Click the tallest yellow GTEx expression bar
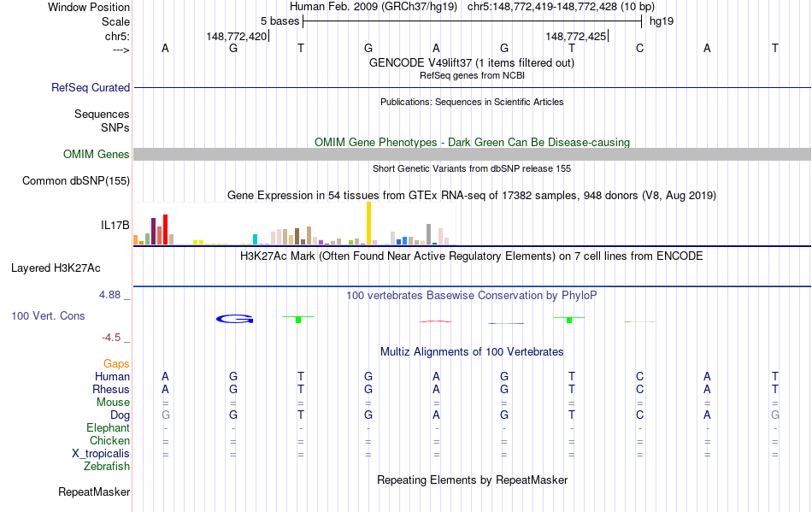This screenshot has height=512, width=812. pos(368,223)
